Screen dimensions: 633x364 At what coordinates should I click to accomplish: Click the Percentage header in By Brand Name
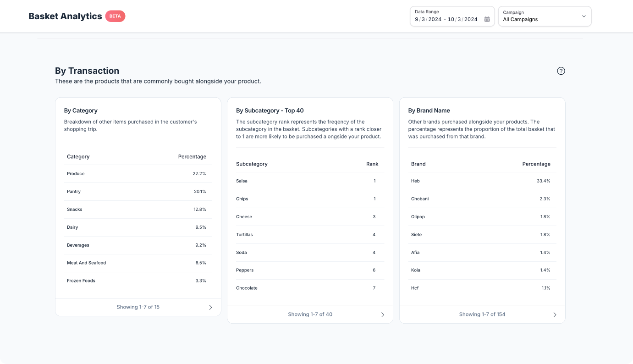[x=536, y=164]
